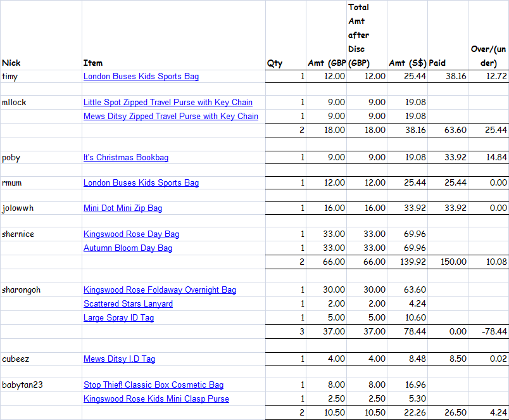Select mllock's paid total '63.60'
509x420 pixels.
point(448,130)
